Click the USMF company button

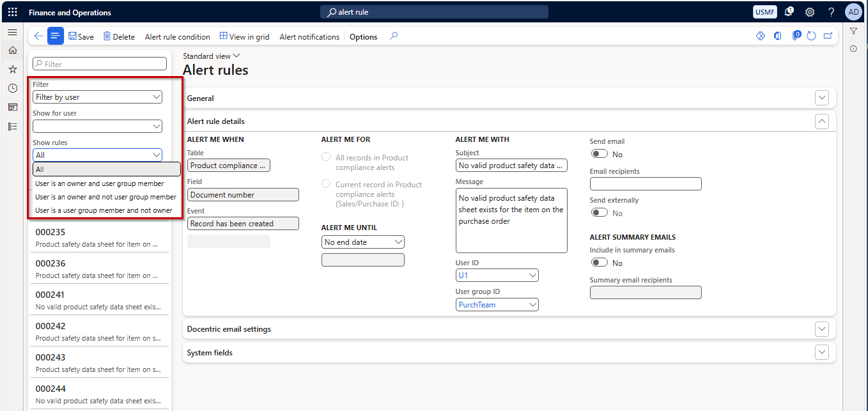tap(766, 12)
